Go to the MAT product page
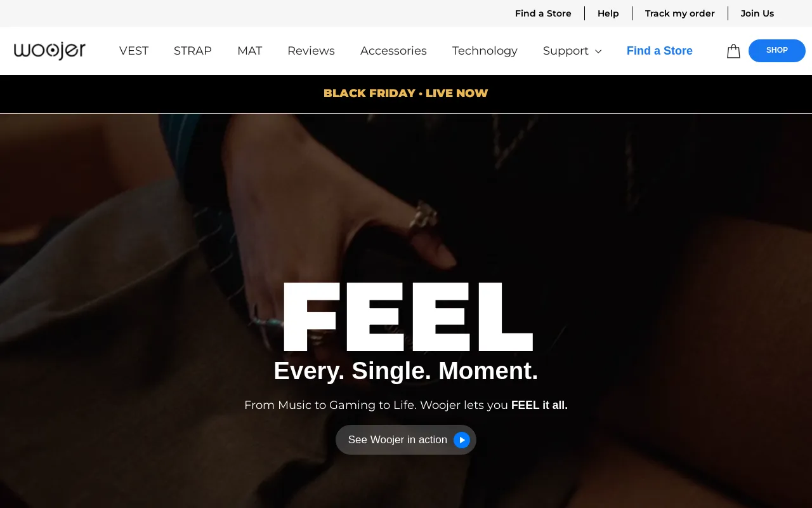Screen dimensions: 812x508 [249, 51]
